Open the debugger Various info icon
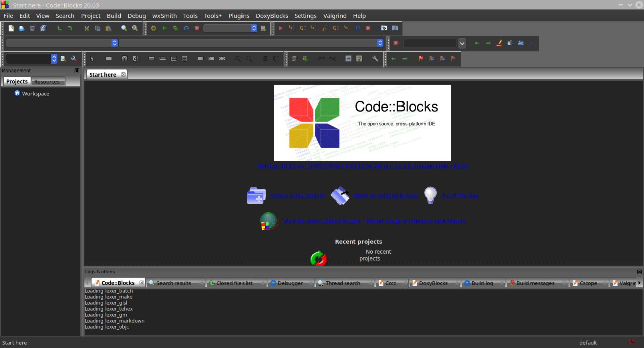 pos(395,28)
